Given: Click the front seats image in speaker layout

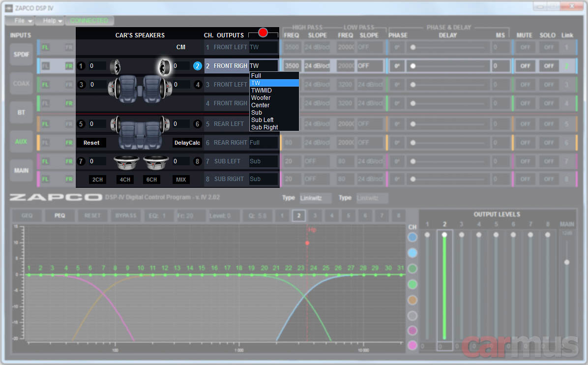Looking at the screenshot, I should point(140,89).
